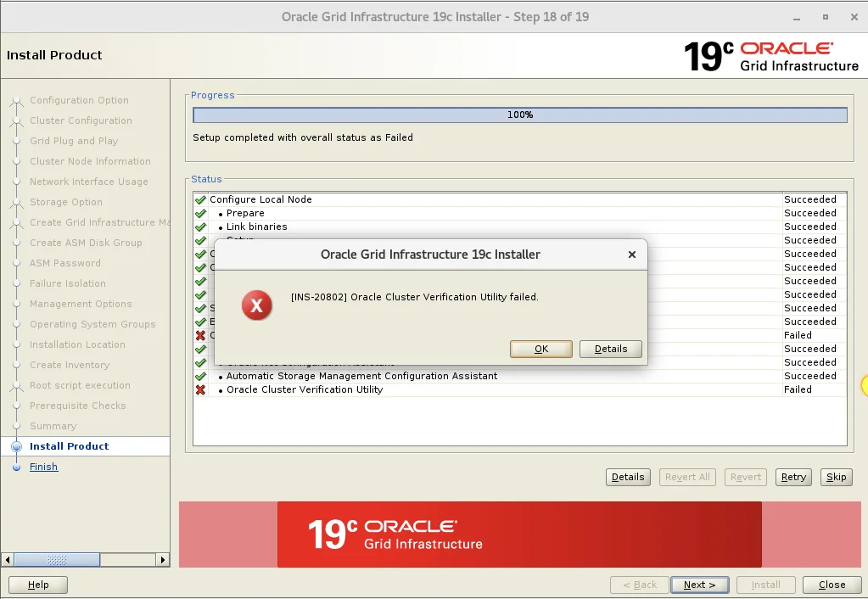Click green check icon beside Link binaries
The width and height of the screenshot is (868, 599).
click(200, 227)
